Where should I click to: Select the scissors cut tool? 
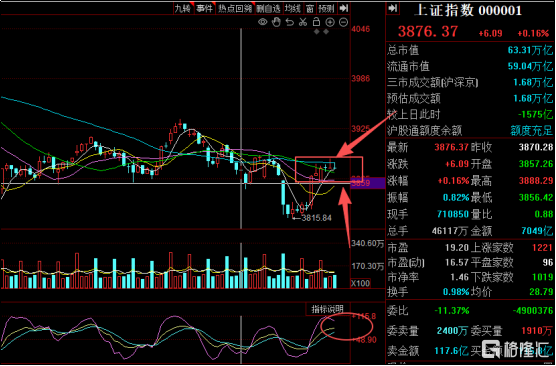pos(303,22)
